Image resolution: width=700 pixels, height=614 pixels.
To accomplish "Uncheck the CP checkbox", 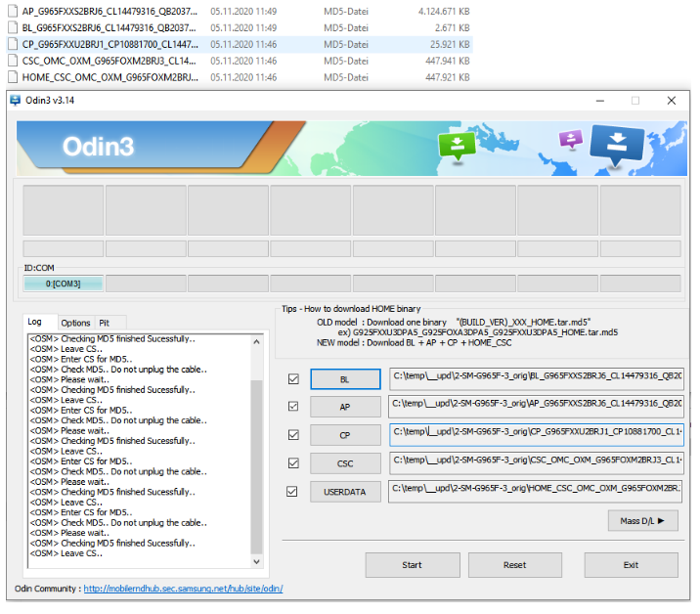I will pyautogui.click(x=293, y=434).
